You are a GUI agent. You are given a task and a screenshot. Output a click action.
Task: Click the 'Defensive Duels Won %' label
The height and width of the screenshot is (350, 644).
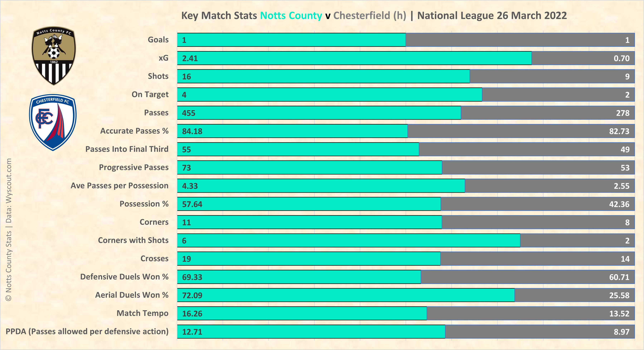[x=124, y=277]
